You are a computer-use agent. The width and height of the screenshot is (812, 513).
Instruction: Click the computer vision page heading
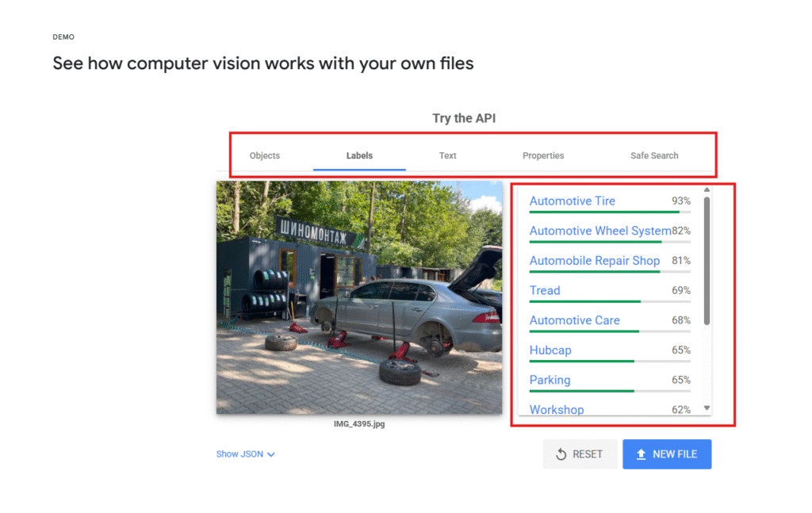263,63
